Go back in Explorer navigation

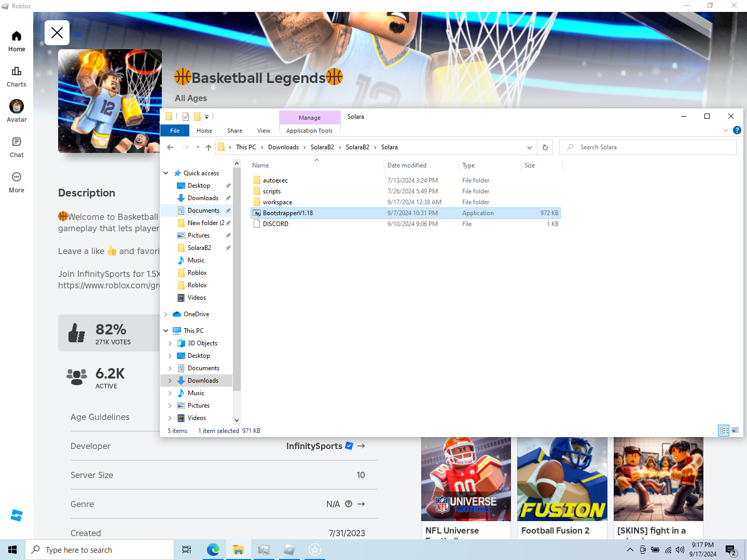[x=170, y=147]
